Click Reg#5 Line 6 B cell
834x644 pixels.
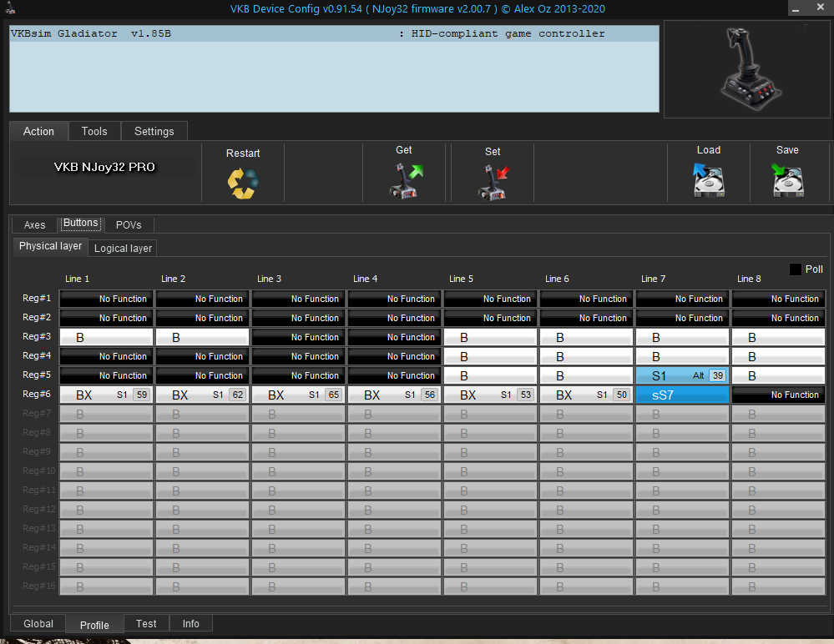(586, 375)
